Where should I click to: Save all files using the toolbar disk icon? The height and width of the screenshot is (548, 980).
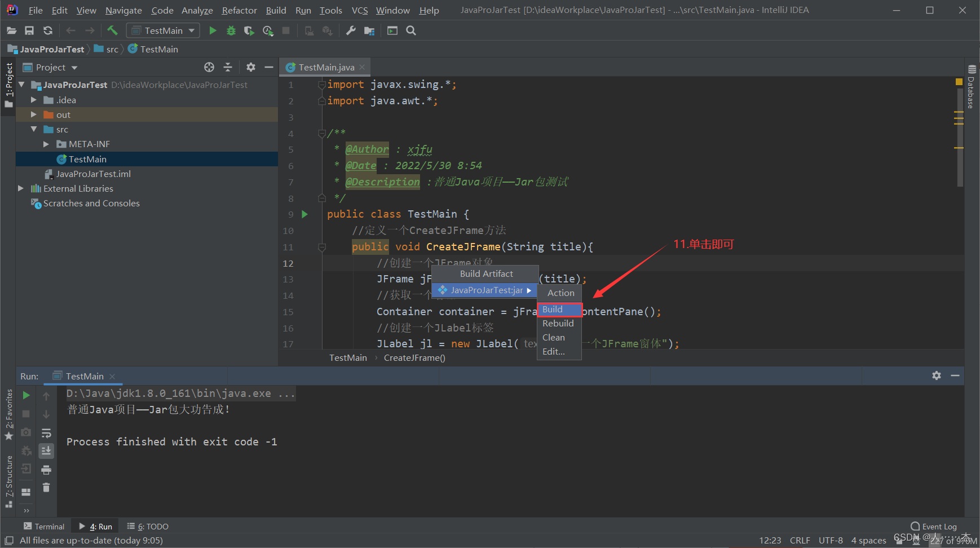point(29,30)
